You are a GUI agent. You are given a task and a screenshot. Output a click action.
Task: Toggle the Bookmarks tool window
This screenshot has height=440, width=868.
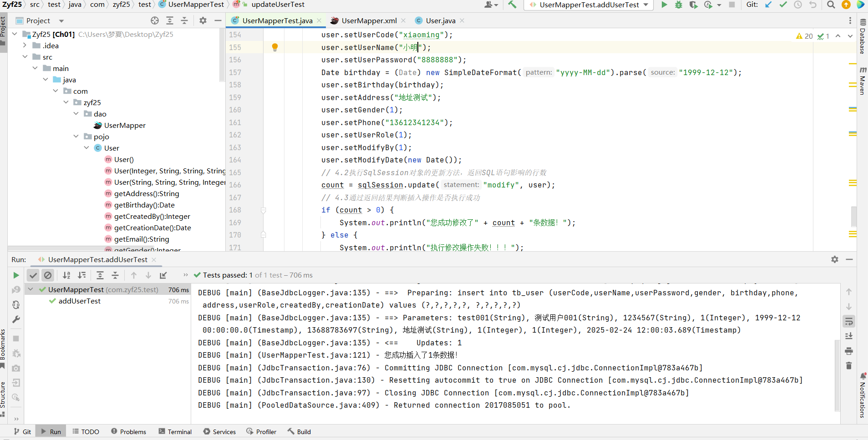pos(3,348)
